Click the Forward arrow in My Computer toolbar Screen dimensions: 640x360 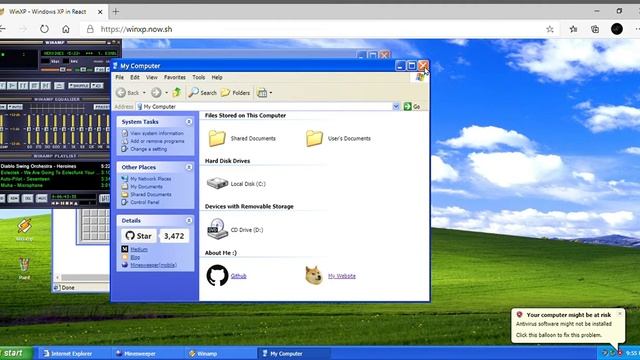(x=156, y=93)
